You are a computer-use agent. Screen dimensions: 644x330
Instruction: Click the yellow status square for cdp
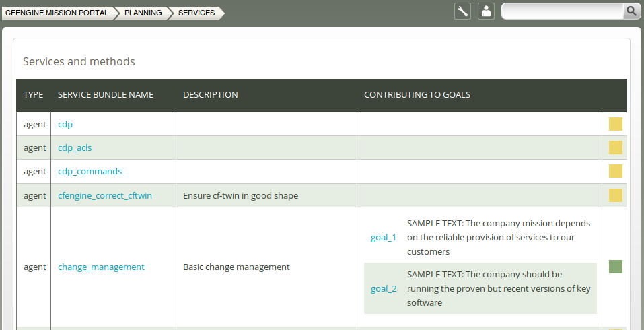coord(615,124)
